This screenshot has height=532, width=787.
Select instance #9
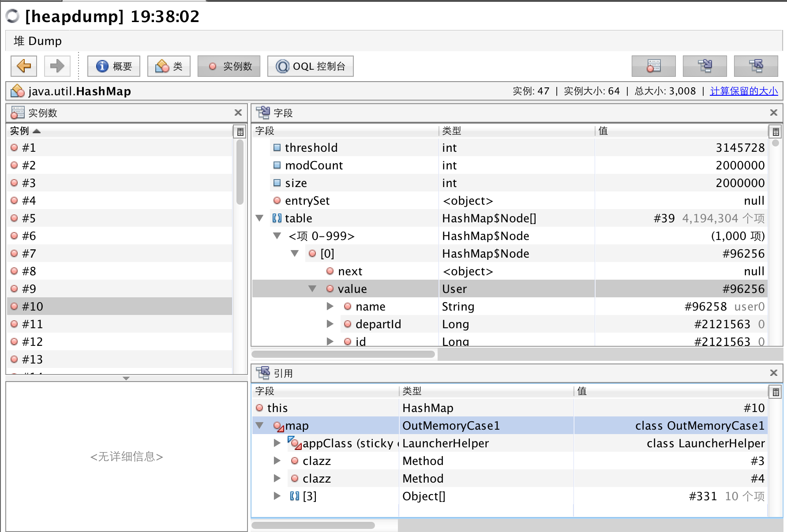(x=119, y=288)
